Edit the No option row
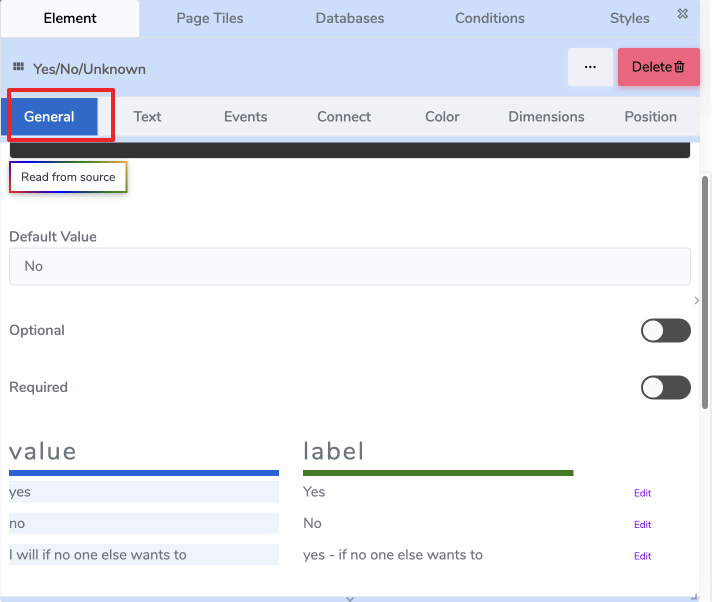 643,524
